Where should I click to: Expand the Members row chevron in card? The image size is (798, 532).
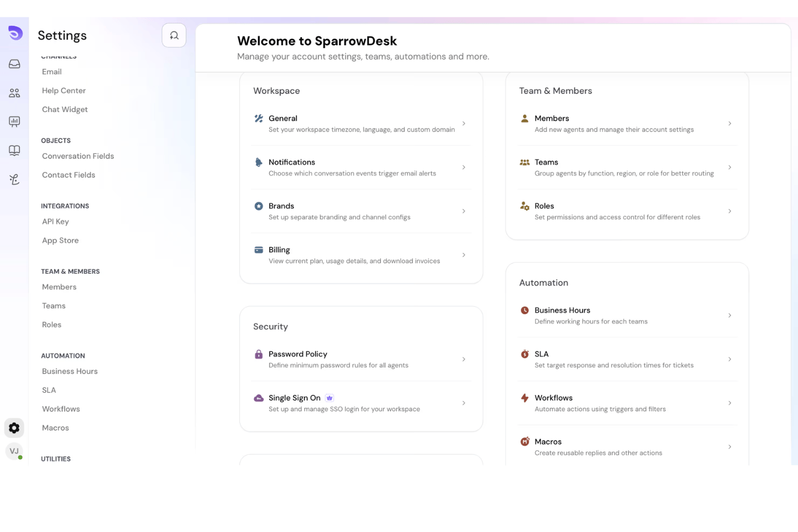(730, 123)
